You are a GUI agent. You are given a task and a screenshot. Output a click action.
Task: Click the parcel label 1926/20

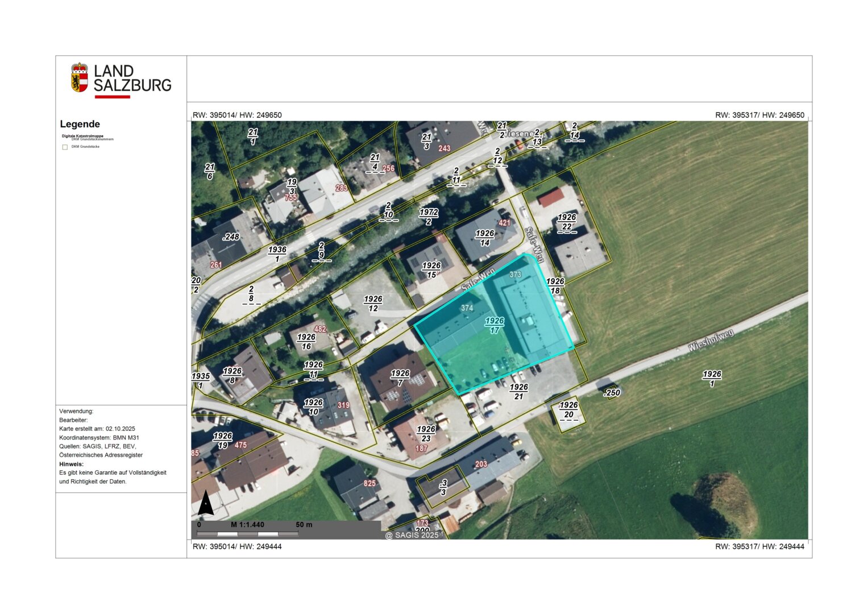click(568, 410)
